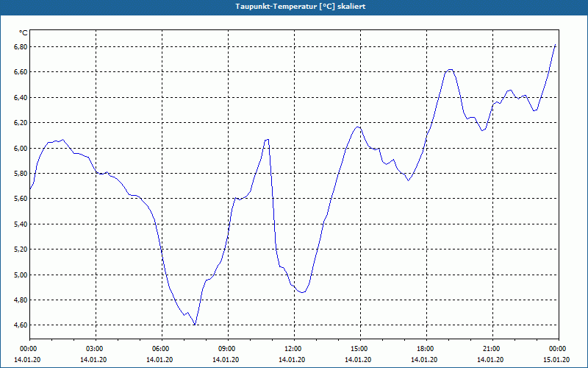Click the 09:00 x-axis label
The image size is (588, 368).
(x=227, y=349)
